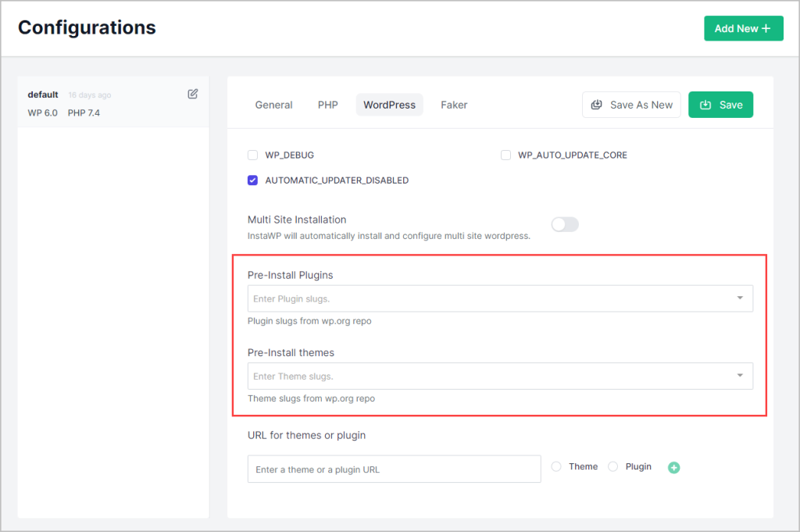The width and height of the screenshot is (800, 532).
Task: Expand the Pre-Install themes dropdown arrow
Action: [x=740, y=376]
